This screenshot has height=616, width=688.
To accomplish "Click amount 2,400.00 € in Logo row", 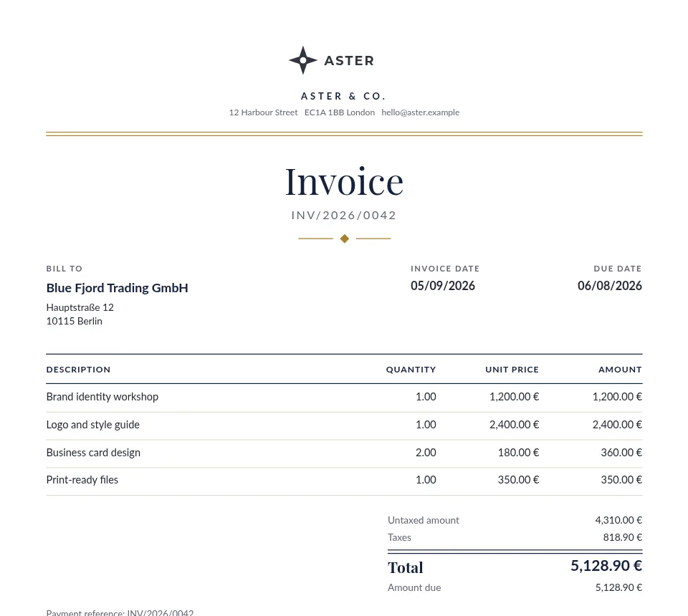I will pyautogui.click(x=617, y=425).
